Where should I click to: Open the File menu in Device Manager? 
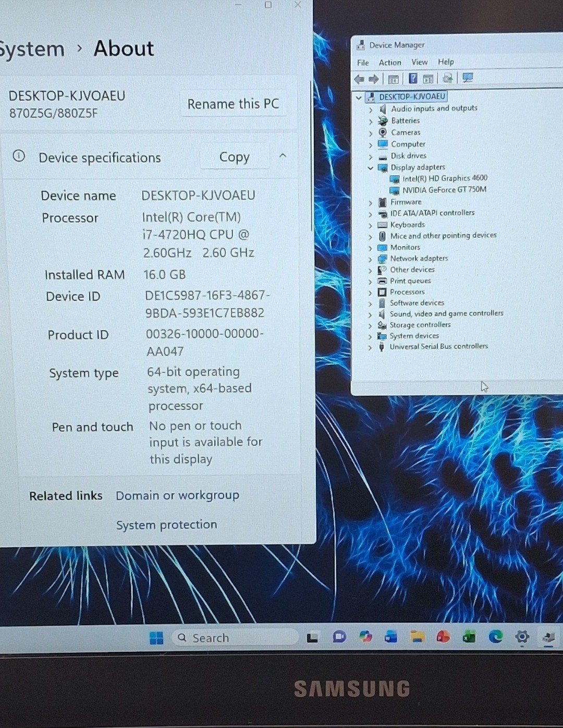point(363,63)
